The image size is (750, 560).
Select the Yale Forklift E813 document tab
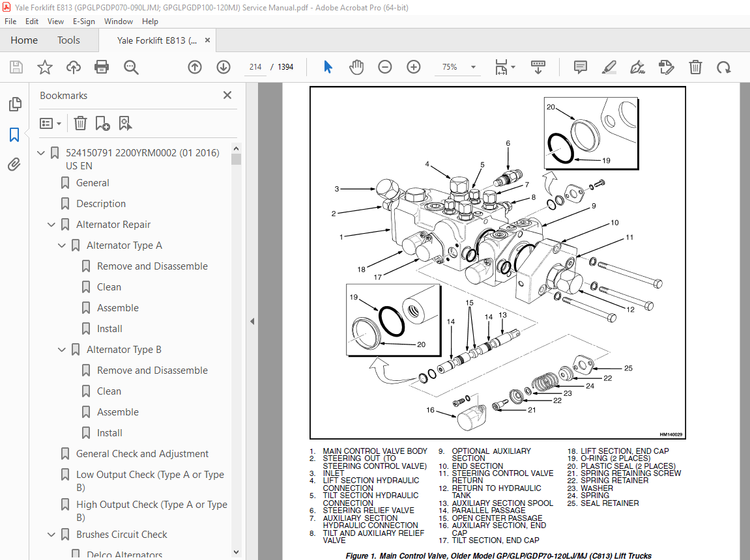pyautogui.click(x=156, y=40)
